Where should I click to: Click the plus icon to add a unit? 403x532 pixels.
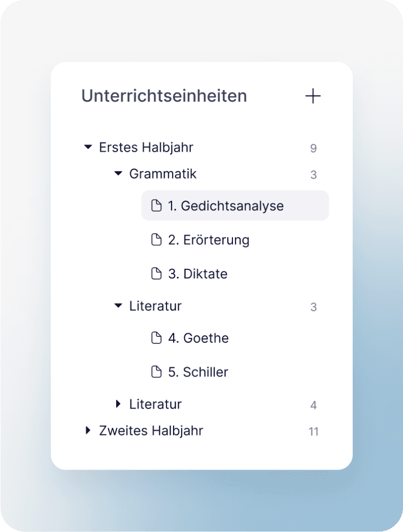tap(313, 96)
